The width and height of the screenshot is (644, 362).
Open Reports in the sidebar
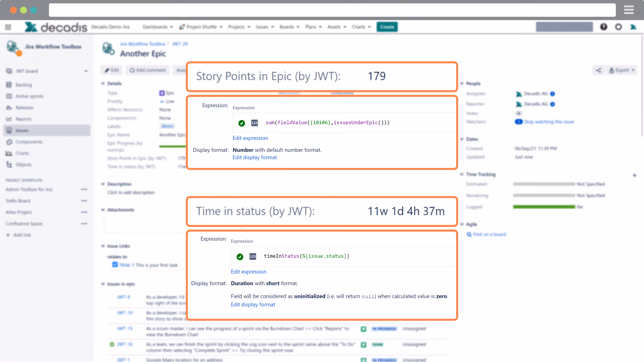[x=23, y=119]
